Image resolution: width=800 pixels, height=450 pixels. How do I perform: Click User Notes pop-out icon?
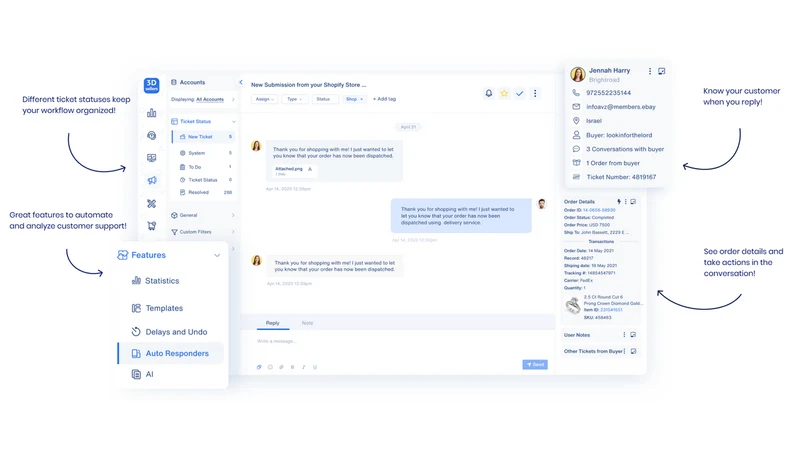point(633,335)
